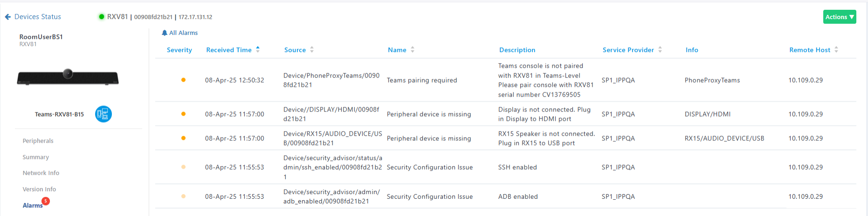Click the All Alarms bell icon
Viewport: 868px width, 216px height.
tap(165, 33)
